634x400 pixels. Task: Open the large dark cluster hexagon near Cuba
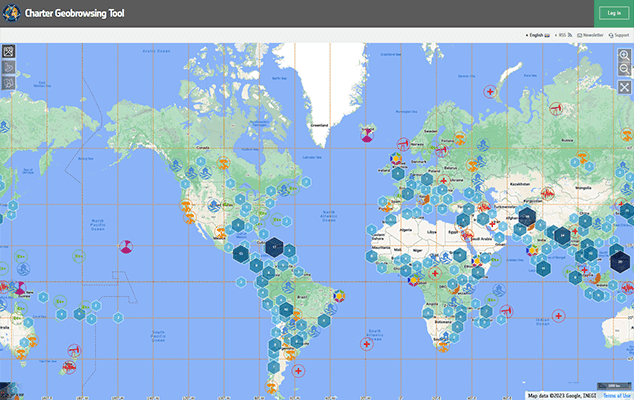pos(274,247)
